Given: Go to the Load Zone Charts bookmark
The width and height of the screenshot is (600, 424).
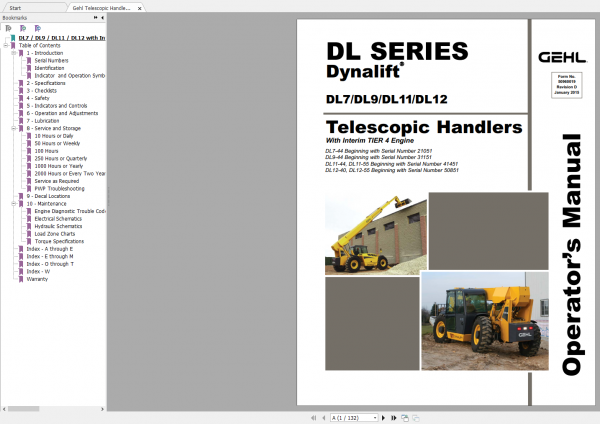Looking at the screenshot, I should click(x=55, y=233).
